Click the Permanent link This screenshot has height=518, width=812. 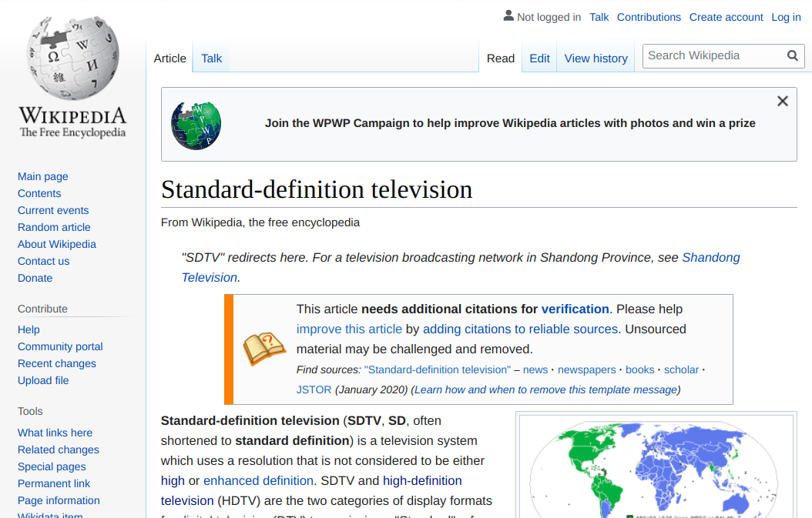pyautogui.click(x=54, y=484)
